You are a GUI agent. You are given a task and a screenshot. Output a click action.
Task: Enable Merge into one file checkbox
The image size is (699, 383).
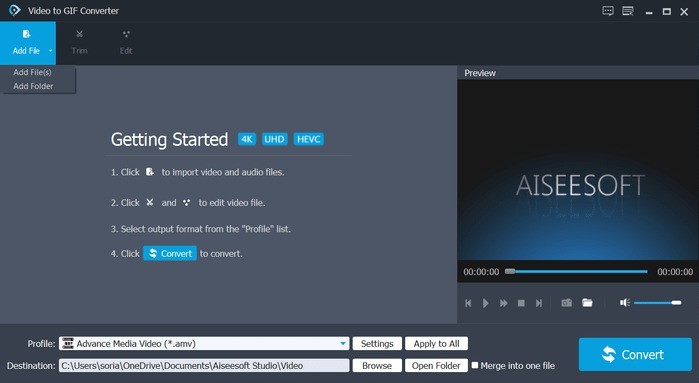475,365
